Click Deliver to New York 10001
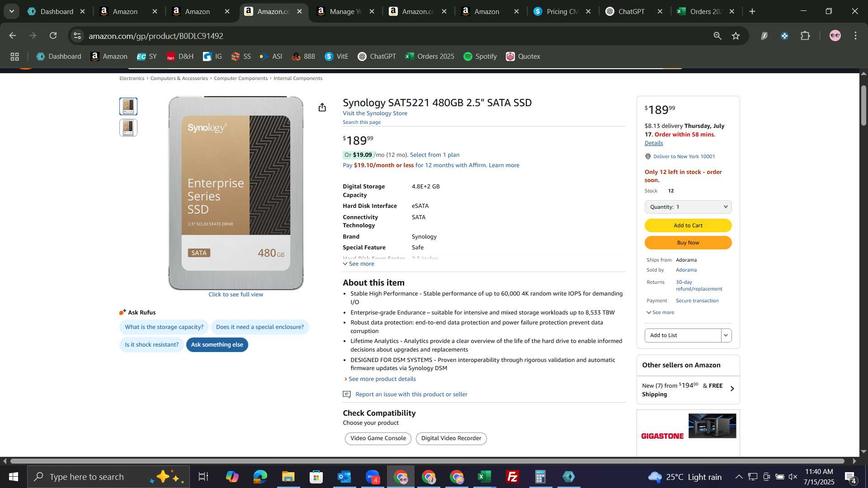The image size is (868, 488). click(684, 157)
